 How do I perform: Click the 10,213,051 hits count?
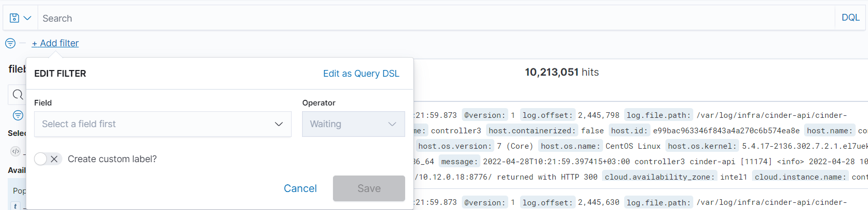click(562, 72)
